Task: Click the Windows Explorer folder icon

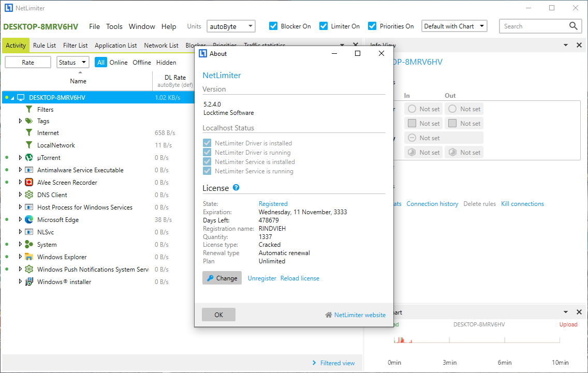Action: pos(29,257)
